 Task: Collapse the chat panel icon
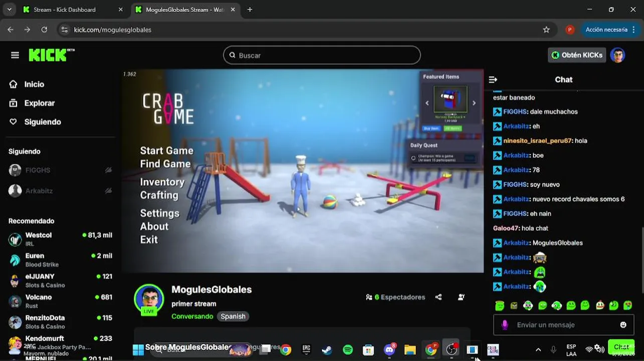(x=493, y=80)
